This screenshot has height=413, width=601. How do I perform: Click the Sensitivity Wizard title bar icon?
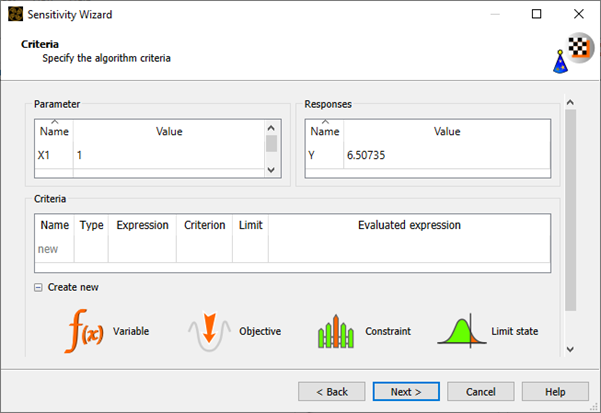(x=15, y=14)
